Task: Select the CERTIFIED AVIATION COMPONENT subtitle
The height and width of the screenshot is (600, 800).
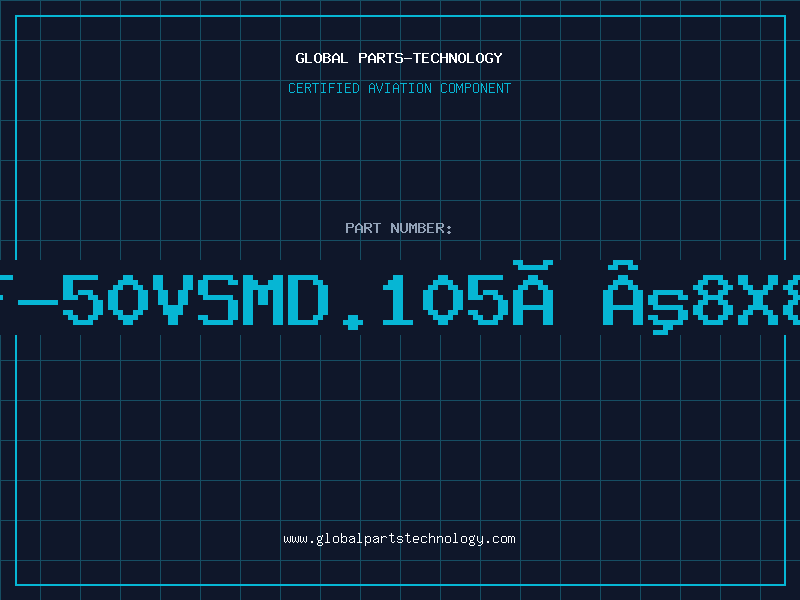Action: [x=399, y=88]
